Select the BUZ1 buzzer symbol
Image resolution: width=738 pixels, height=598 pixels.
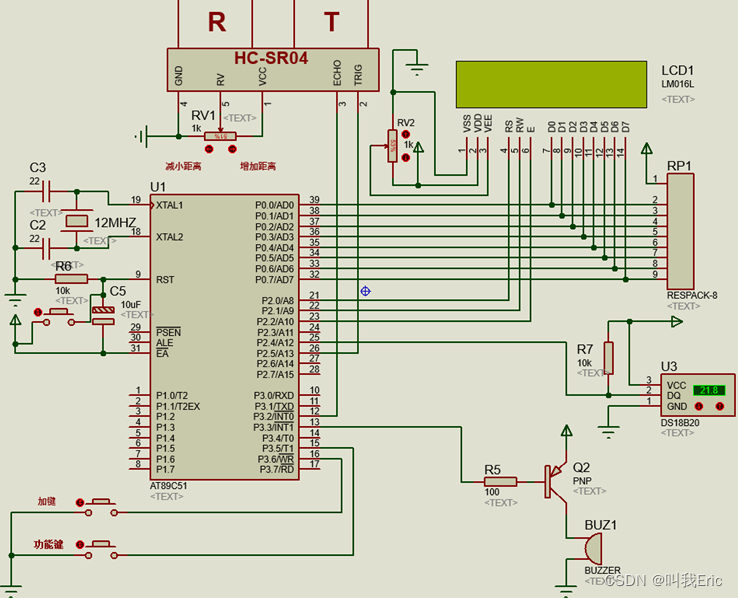point(593,549)
